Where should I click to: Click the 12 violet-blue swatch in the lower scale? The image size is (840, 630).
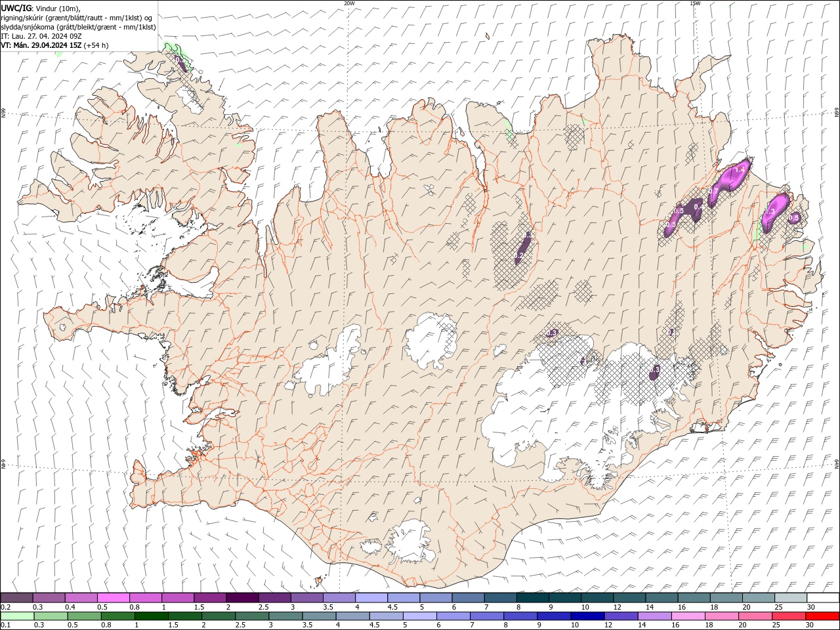[620, 616]
